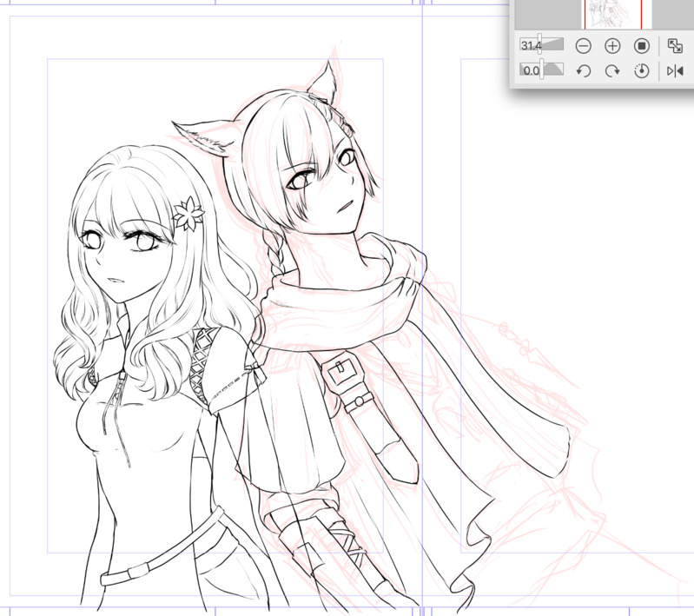Viewport: 694px width, 616px height.
Task: Reset the canvas rotation in the Navigator
Action: [x=642, y=71]
